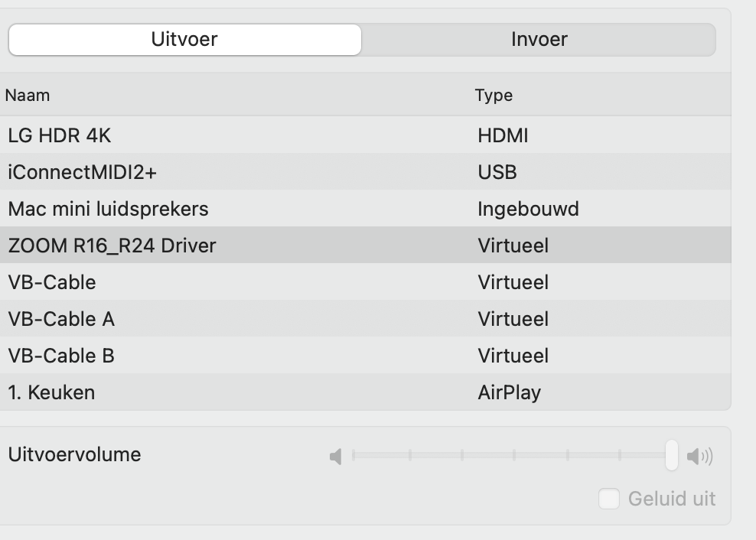
Task: Click the Uitvoervolume slider knob
Action: tap(671, 455)
